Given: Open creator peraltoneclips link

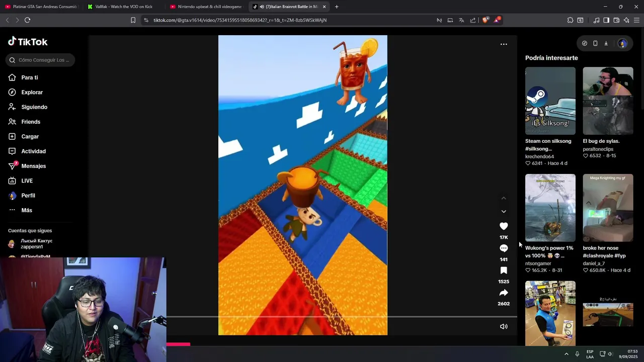Looking at the screenshot, I should coord(598,149).
